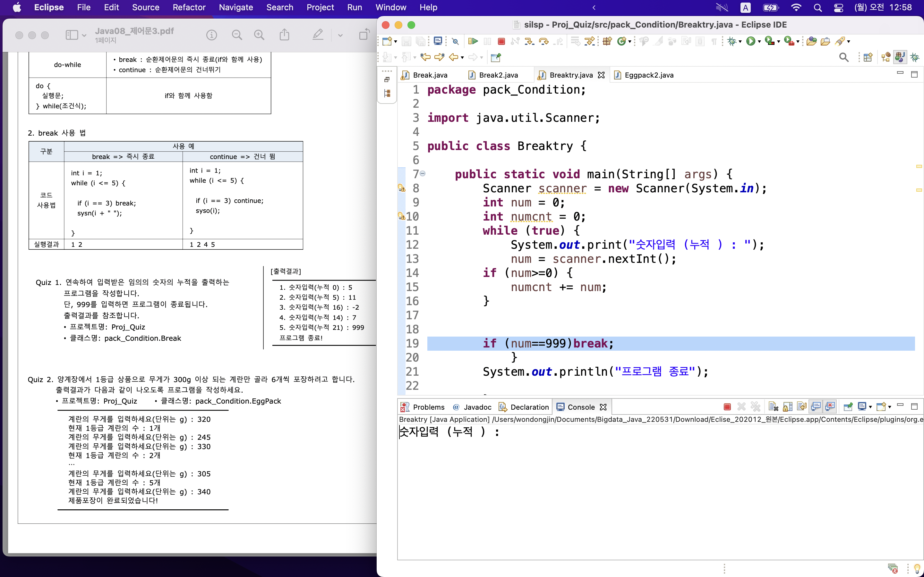This screenshot has height=577, width=924.
Task: Click zoom in button in PDF viewer
Action: tap(259, 35)
